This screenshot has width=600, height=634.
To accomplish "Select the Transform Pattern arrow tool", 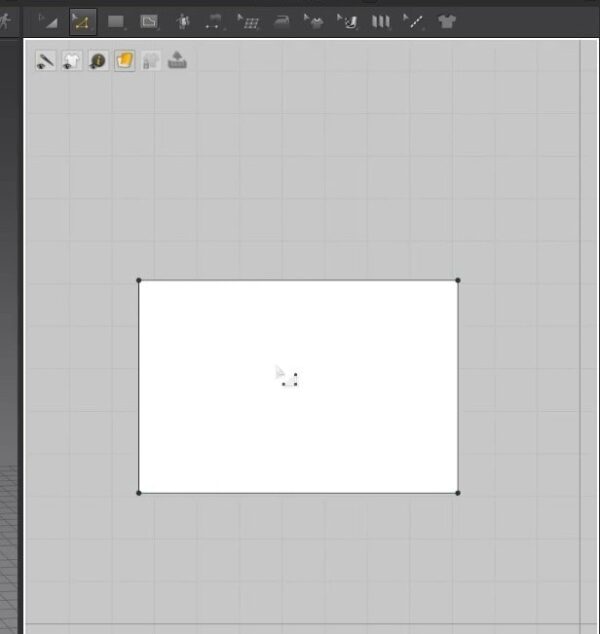I will (46, 21).
